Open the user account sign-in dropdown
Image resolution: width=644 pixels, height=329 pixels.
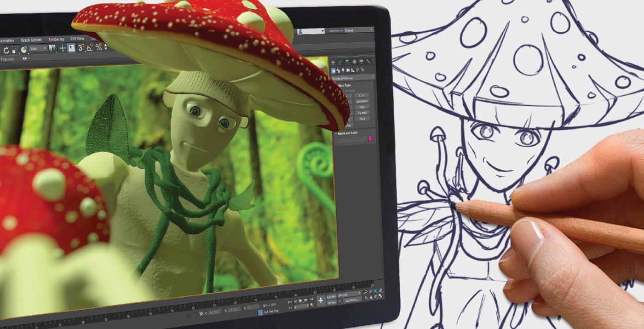[x=310, y=31]
